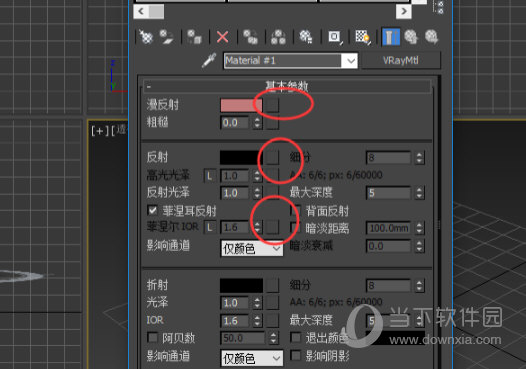Click the 高光光泽 map slot button
This screenshot has height=369, width=526.
[x=272, y=175]
